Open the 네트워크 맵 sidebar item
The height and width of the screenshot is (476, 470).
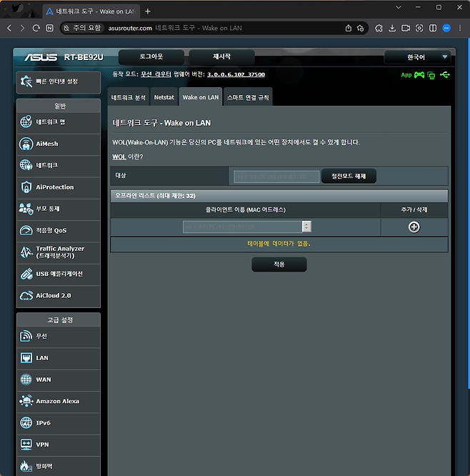click(58, 122)
